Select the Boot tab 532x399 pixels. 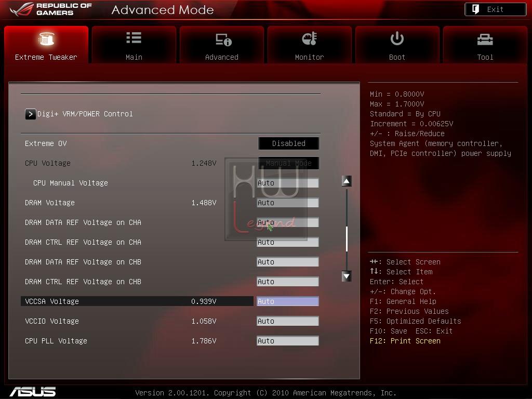(397, 45)
